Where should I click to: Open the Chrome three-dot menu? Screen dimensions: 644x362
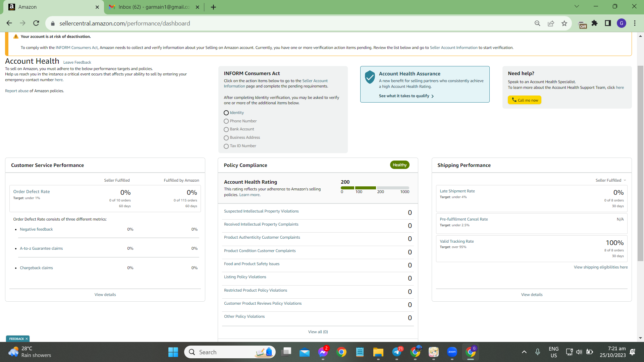(x=635, y=23)
